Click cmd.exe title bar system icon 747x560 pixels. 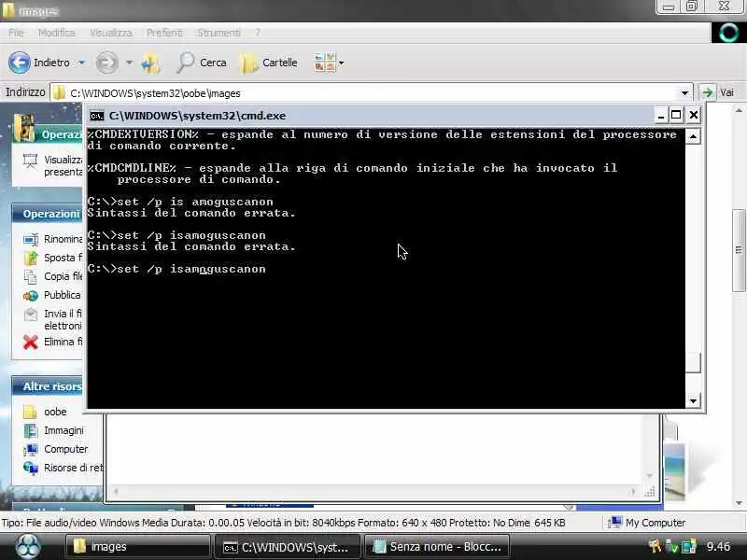97,116
